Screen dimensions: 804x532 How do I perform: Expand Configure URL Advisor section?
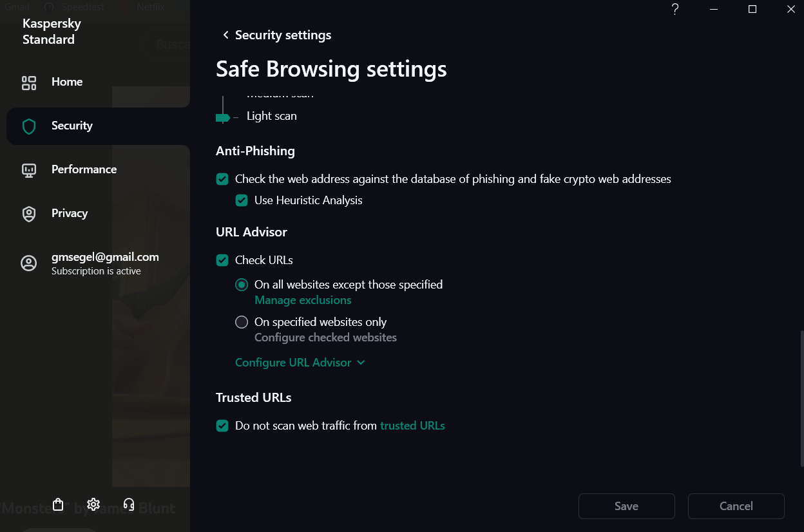[x=300, y=363]
